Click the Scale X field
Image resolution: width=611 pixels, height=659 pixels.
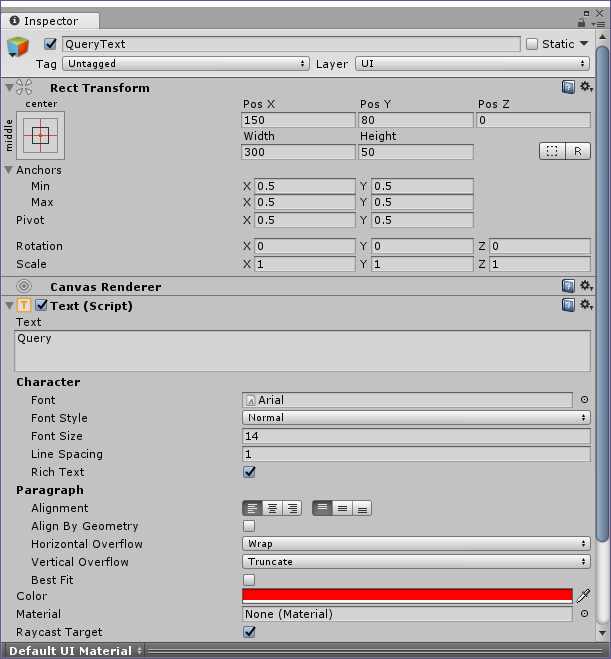pyautogui.click(x=305, y=264)
